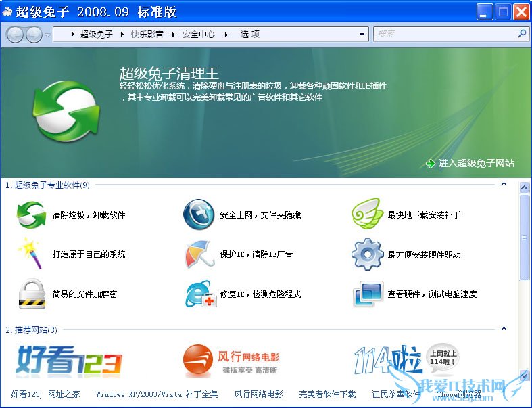Click the 进入超级兔子网站 link
Image resolution: width=532 pixels, height=408 pixels.
[476, 164]
